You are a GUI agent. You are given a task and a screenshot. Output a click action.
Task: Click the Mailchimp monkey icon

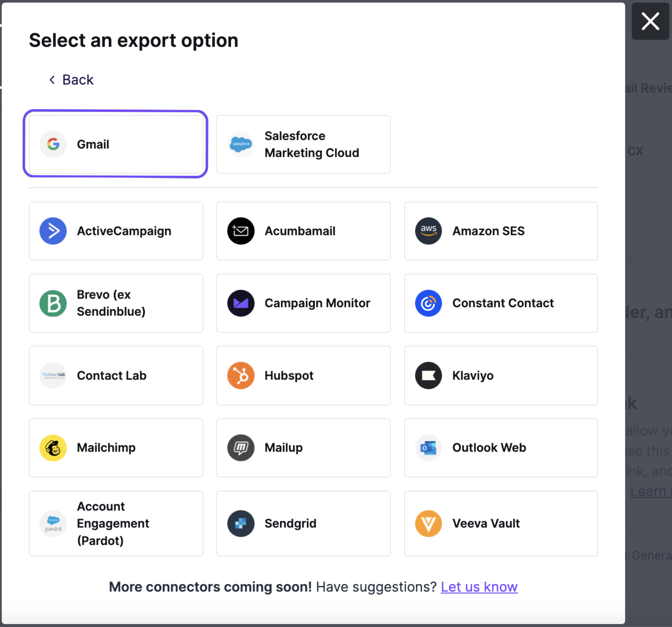(x=53, y=448)
